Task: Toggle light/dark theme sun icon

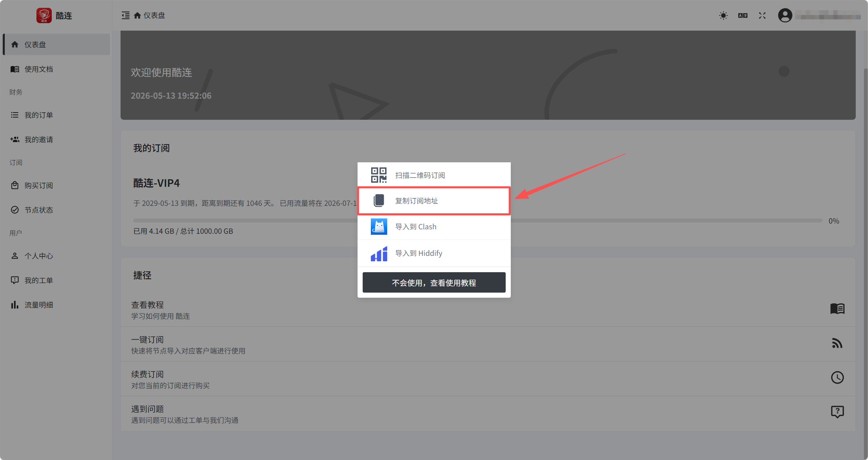Action: 723,15
